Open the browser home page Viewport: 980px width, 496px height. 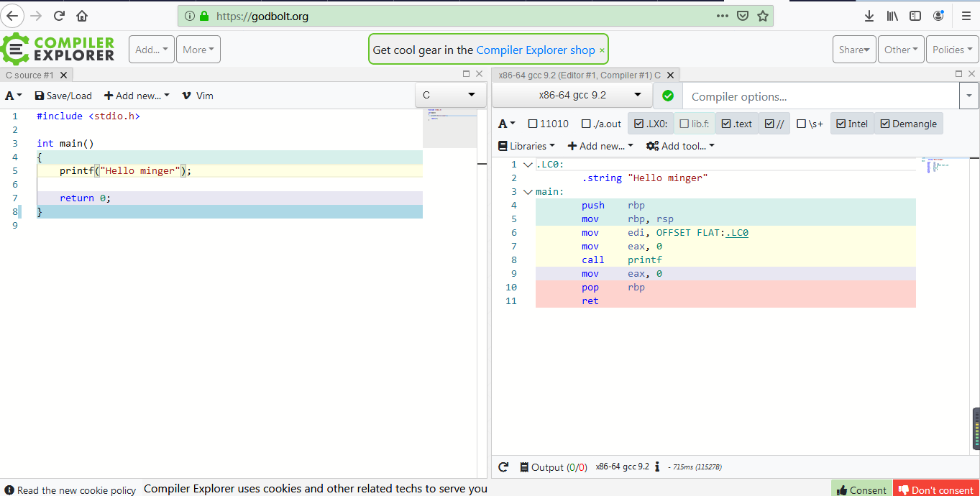click(x=82, y=16)
